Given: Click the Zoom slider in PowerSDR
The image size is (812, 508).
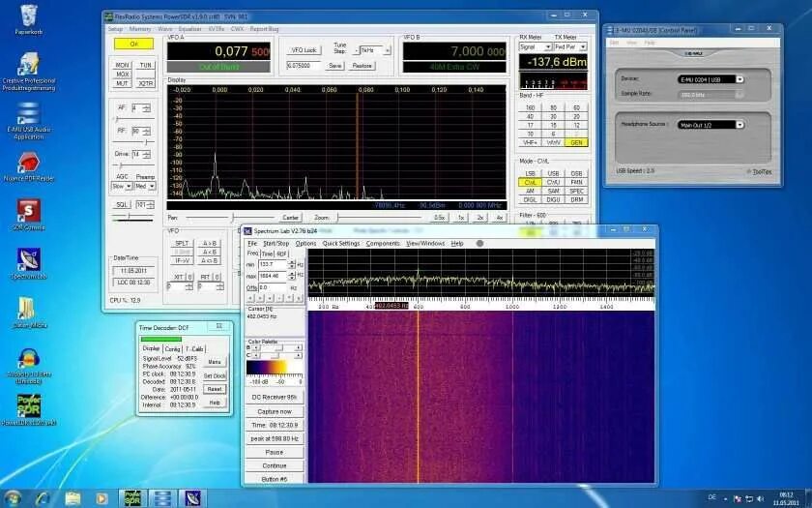Looking at the screenshot, I should pos(379,218).
